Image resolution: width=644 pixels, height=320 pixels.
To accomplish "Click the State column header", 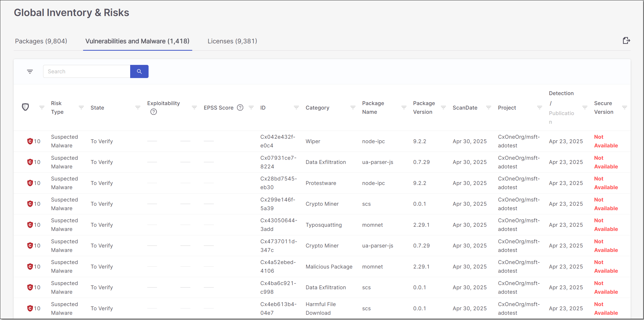I will point(97,108).
